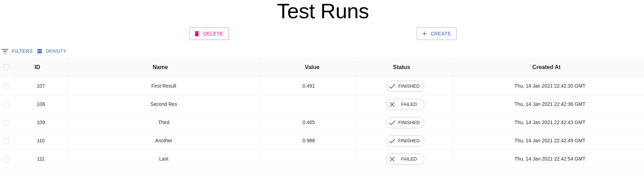644x184 pixels.
Task: Click the X icon for row 111
Action: [x=392, y=159]
